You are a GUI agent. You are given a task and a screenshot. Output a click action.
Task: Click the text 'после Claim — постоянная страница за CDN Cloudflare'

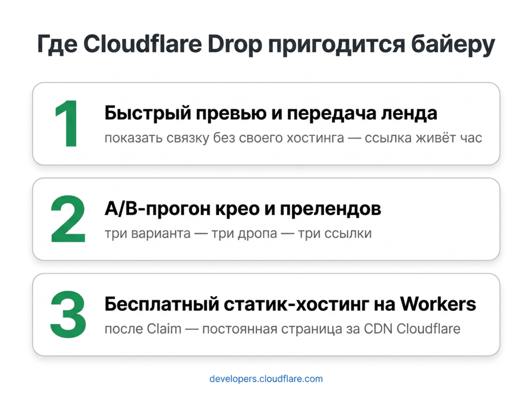point(282,329)
